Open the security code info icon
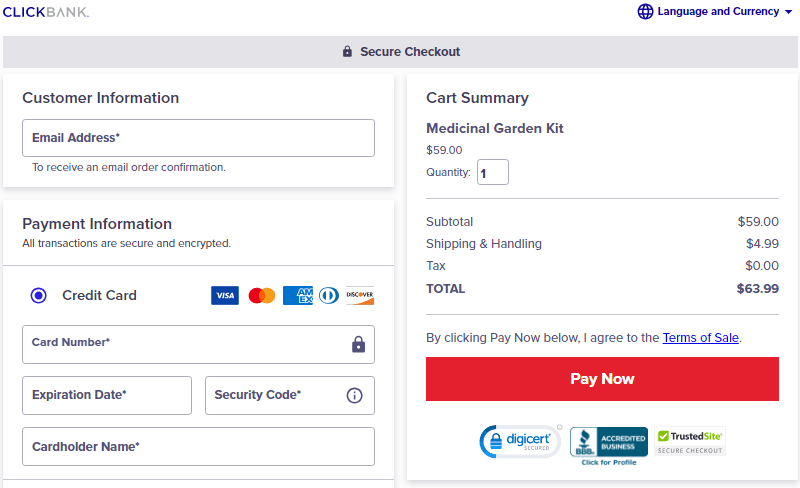The width and height of the screenshot is (800, 488). coord(355,396)
